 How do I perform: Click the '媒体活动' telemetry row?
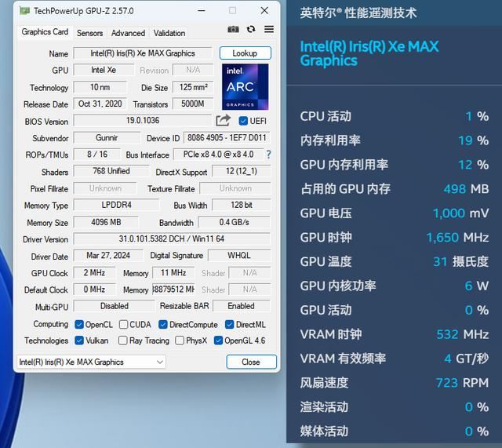(395, 431)
